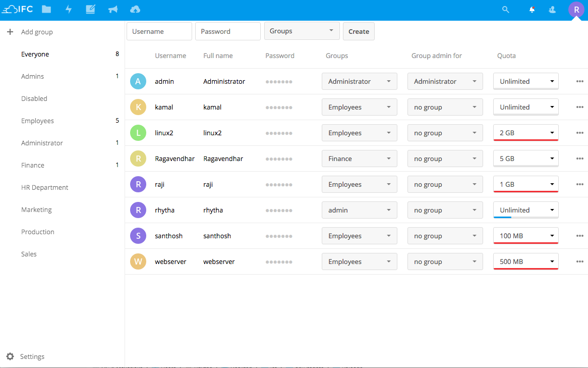Open admin's Group admin for dropdown
The image size is (588, 368).
pos(445,81)
